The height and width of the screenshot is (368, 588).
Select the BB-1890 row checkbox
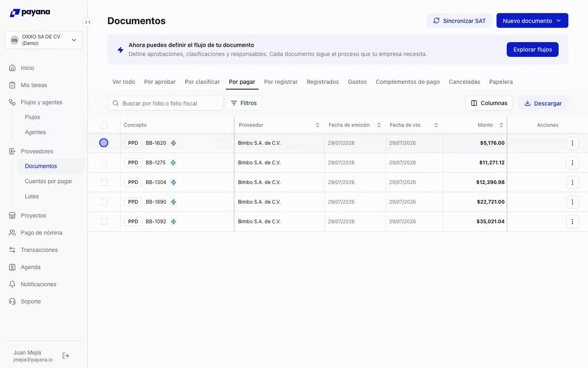(x=104, y=202)
